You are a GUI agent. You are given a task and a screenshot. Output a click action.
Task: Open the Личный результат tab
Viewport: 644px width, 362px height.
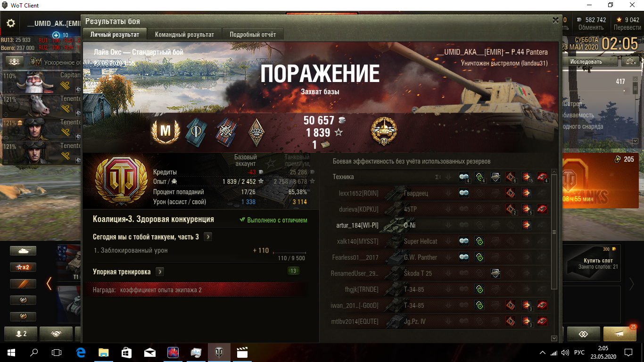coord(115,34)
